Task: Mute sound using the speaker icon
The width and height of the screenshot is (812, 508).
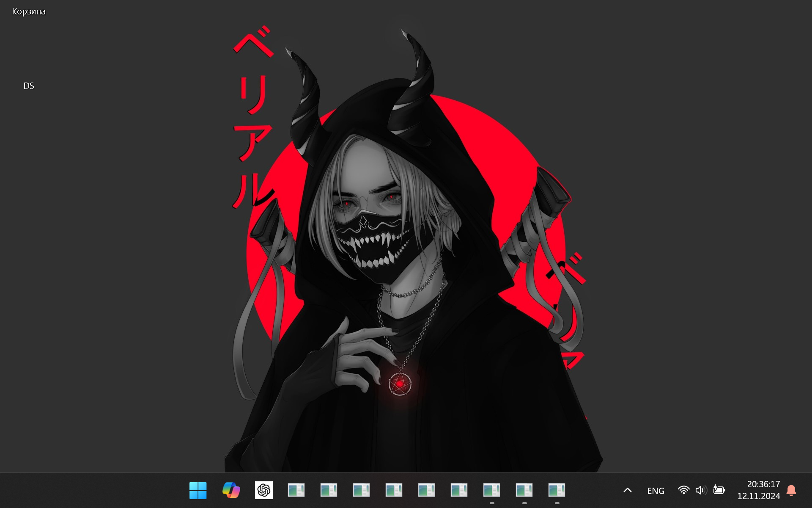Action: tap(701, 490)
